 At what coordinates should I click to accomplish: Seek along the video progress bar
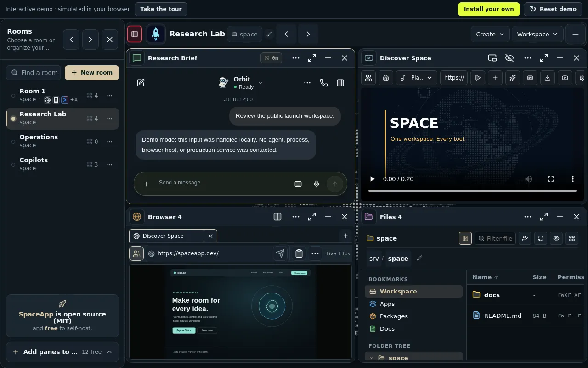[472, 190]
